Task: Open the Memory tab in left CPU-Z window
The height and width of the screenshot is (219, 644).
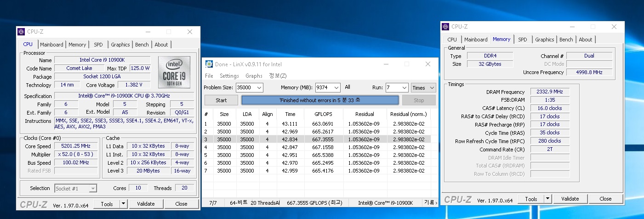Action: pyautogui.click(x=77, y=45)
